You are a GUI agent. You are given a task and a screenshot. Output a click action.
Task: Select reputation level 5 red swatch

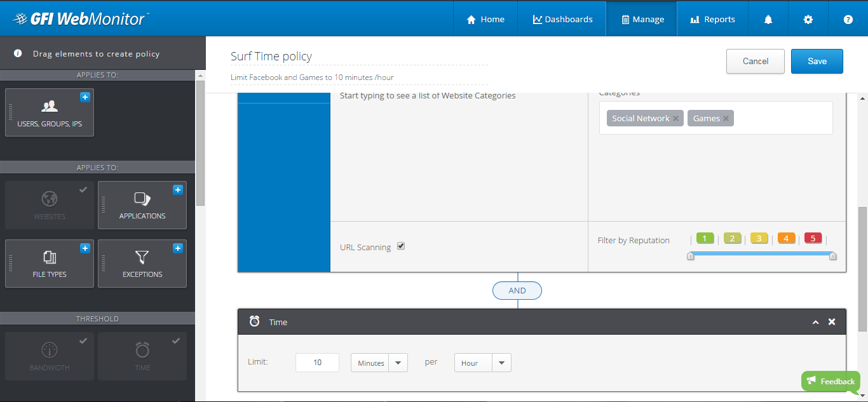coord(813,239)
